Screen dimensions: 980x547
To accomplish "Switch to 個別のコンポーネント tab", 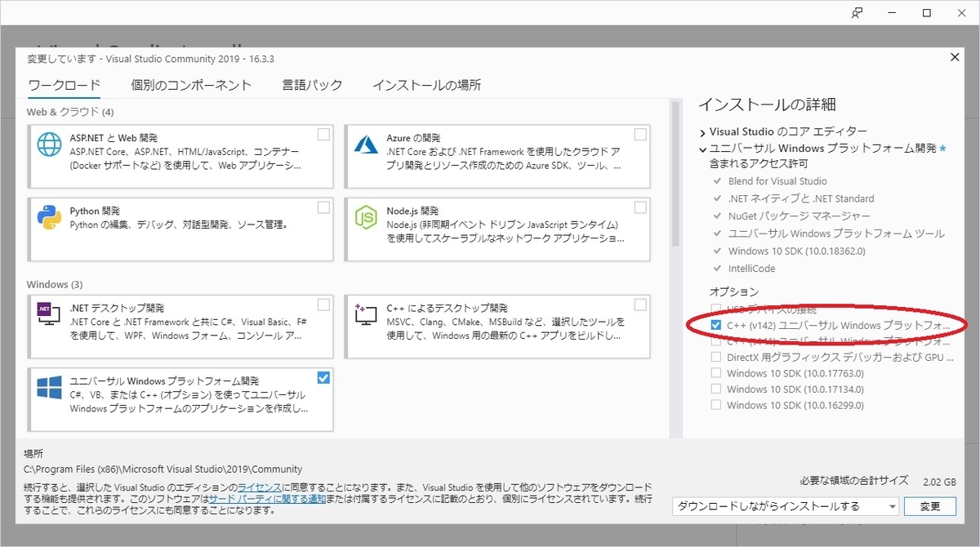I will pyautogui.click(x=191, y=85).
